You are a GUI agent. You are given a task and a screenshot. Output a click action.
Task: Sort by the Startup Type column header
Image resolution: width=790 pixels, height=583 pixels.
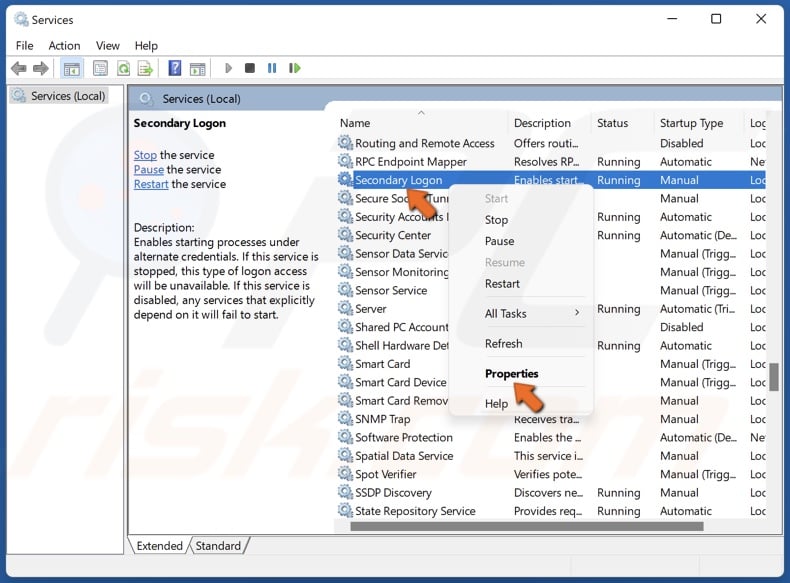[699, 123]
